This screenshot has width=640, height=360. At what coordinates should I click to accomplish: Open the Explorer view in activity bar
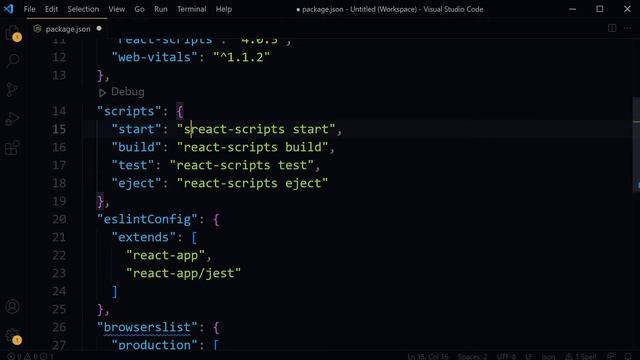coord(13,33)
